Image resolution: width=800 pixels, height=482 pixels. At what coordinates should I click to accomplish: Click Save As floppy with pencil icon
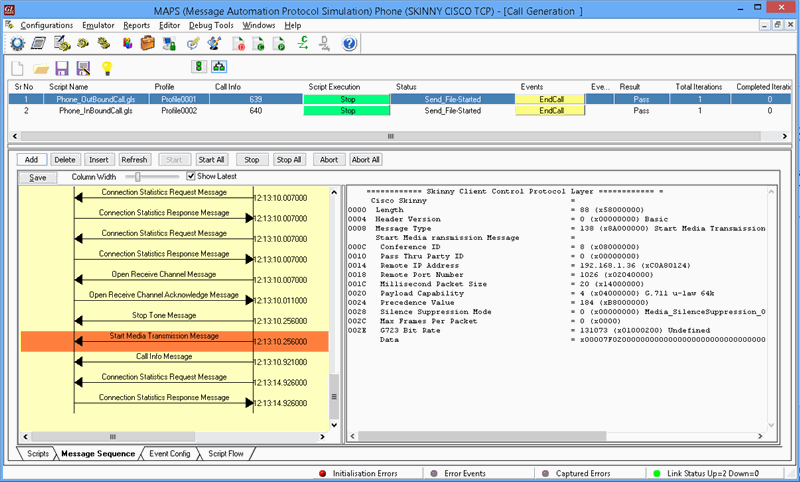[x=83, y=68]
